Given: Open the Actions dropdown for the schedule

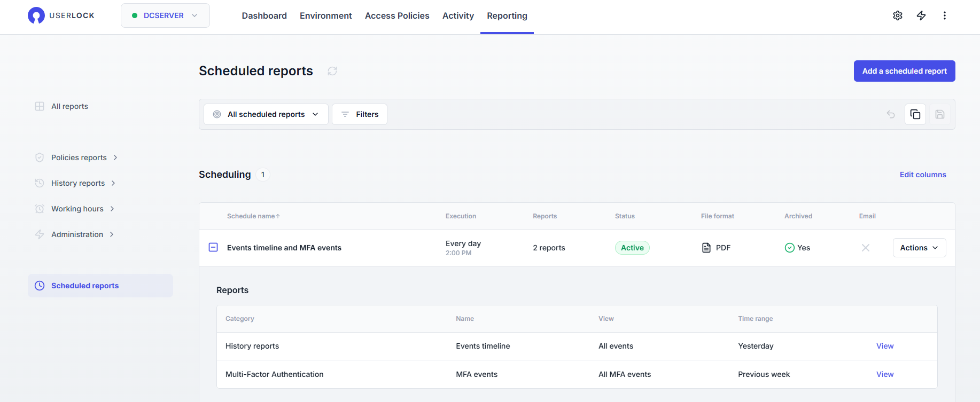Looking at the screenshot, I should pos(919,248).
